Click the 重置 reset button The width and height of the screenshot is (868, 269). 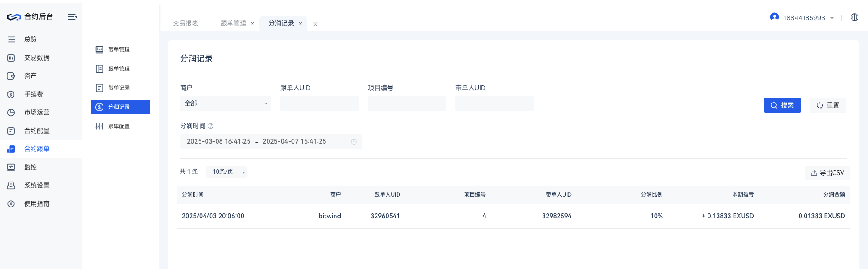click(x=828, y=105)
